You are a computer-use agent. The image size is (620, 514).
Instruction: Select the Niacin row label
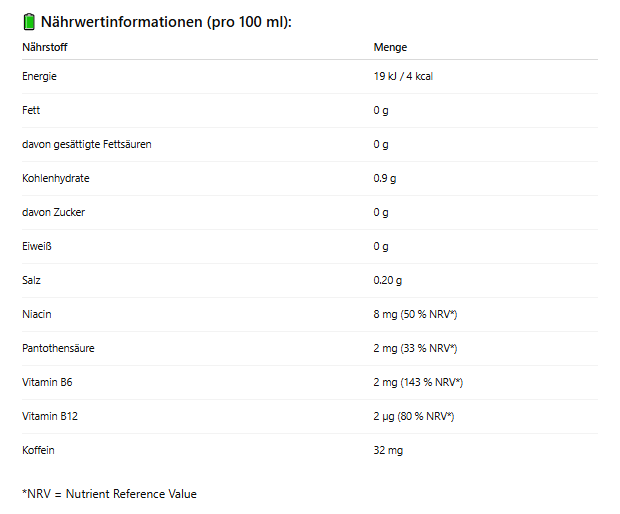pyautogui.click(x=37, y=314)
